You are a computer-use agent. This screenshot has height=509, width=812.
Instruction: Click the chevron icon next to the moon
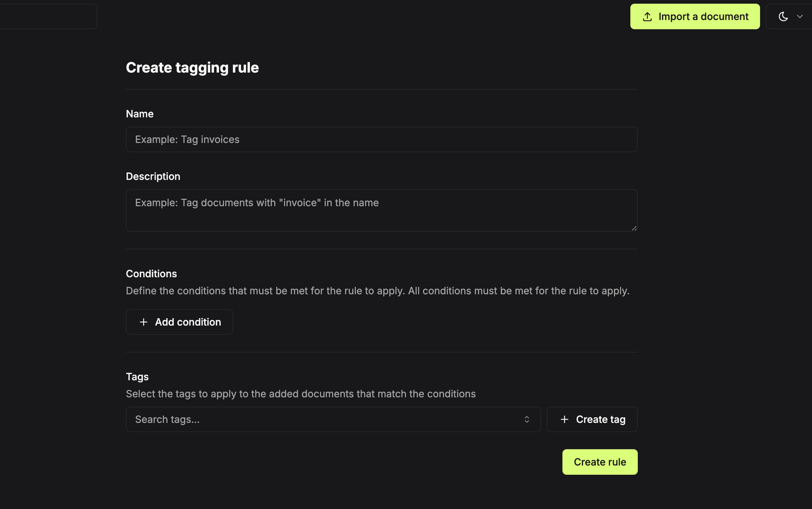tap(800, 16)
